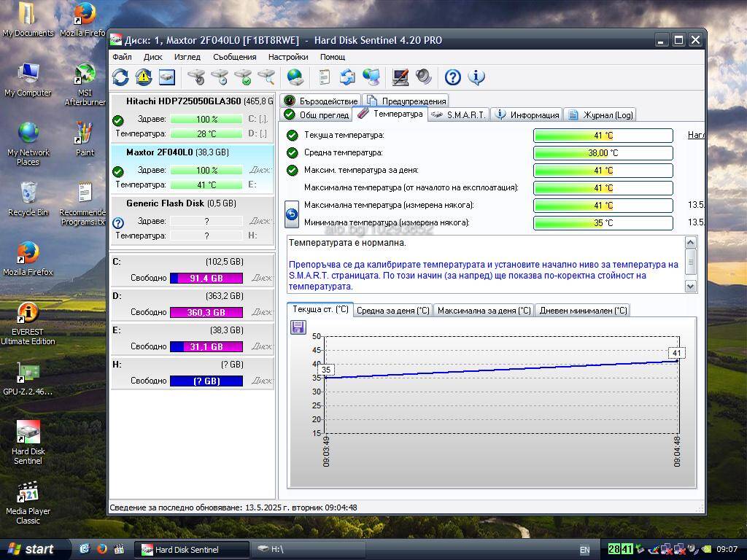
Task: Open Media Player Classic desktop icon
Action: 28,503
